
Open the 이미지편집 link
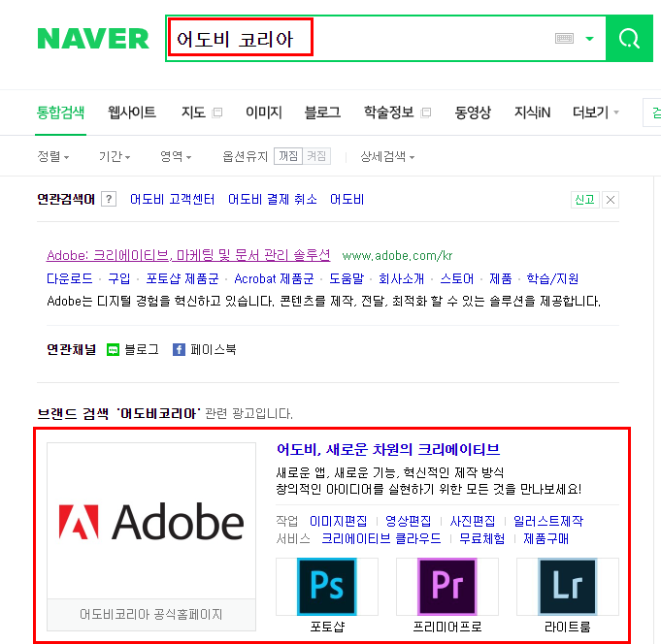338,521
